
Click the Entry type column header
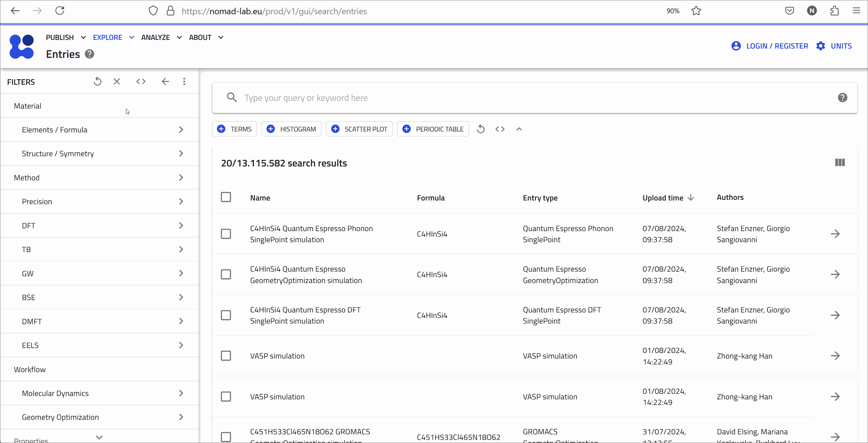point(540,198)
